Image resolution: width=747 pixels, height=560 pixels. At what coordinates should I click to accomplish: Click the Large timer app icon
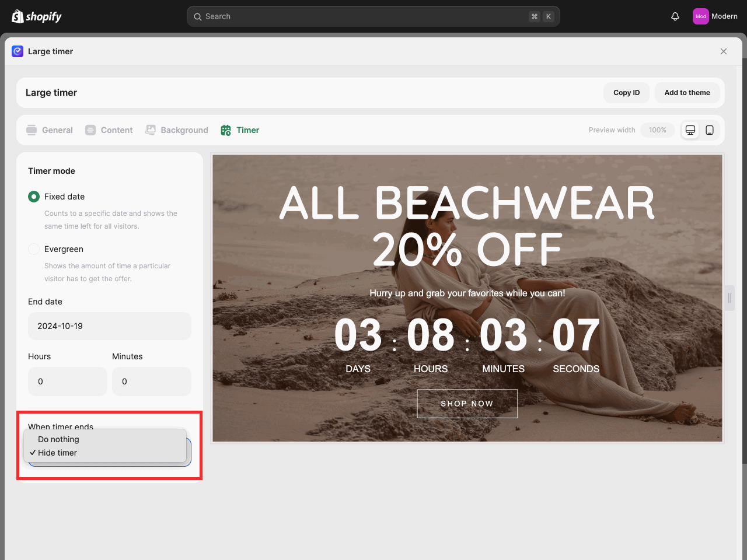point(18,51)
